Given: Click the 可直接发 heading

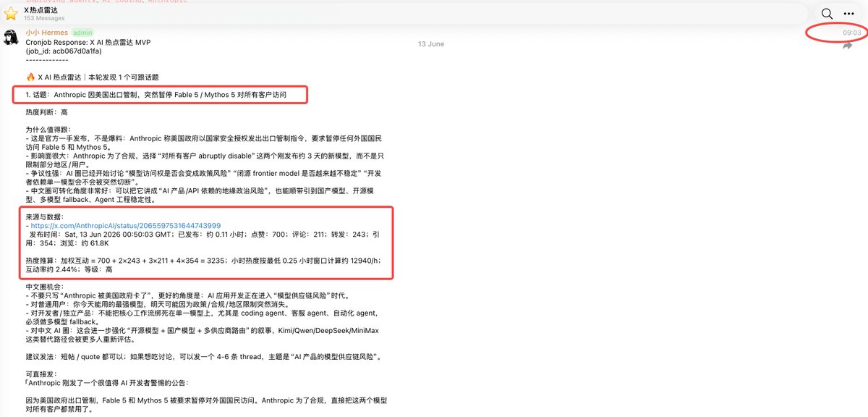Looking at the screenshot, I should [x=42, y=375].
